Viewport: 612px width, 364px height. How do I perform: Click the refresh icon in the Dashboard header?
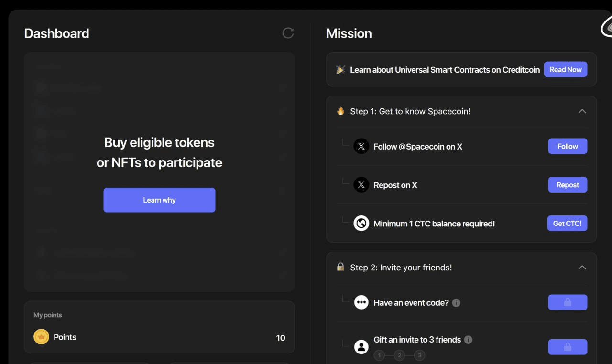(x=288, y=33)
